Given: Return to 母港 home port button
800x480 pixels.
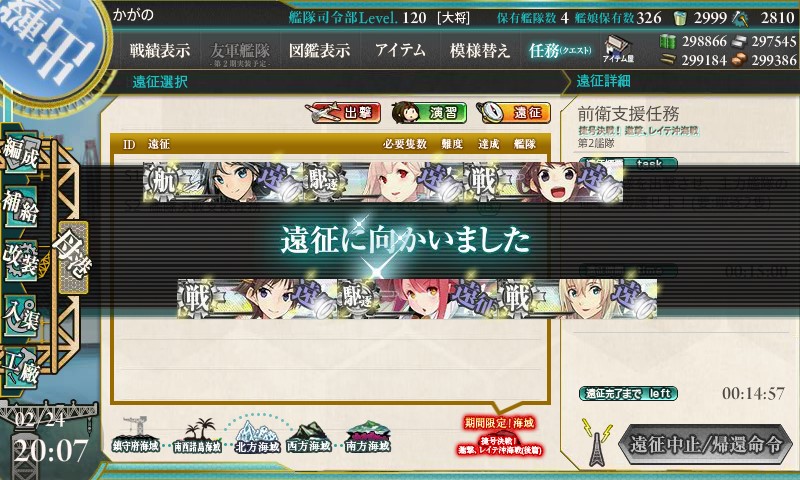Looking at the screenshot, I should 73,258.
